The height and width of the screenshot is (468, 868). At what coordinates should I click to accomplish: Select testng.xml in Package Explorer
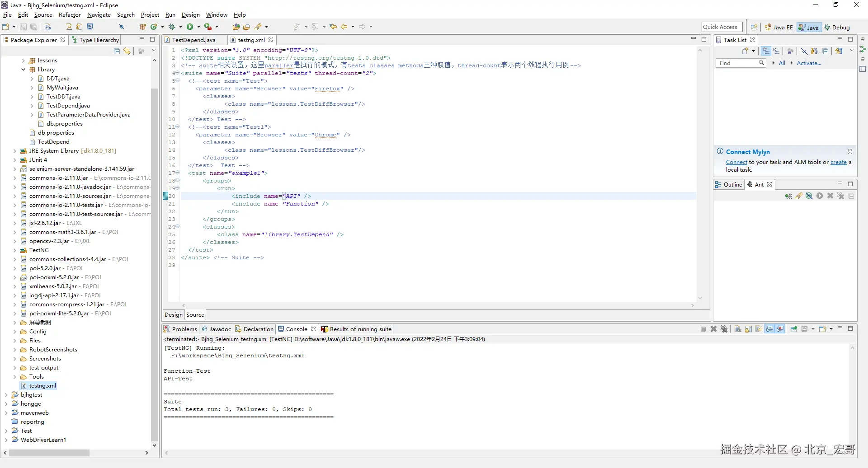(x=42, y=386)
